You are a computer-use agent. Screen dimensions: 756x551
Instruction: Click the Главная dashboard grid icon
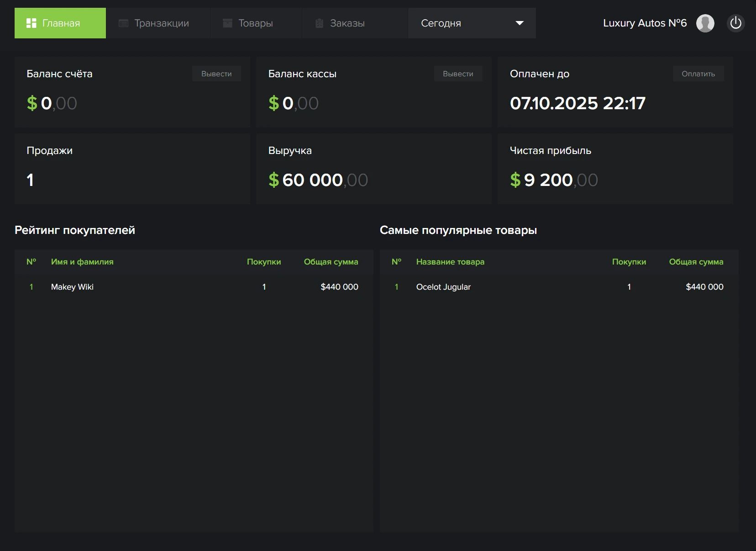[31, 23]
